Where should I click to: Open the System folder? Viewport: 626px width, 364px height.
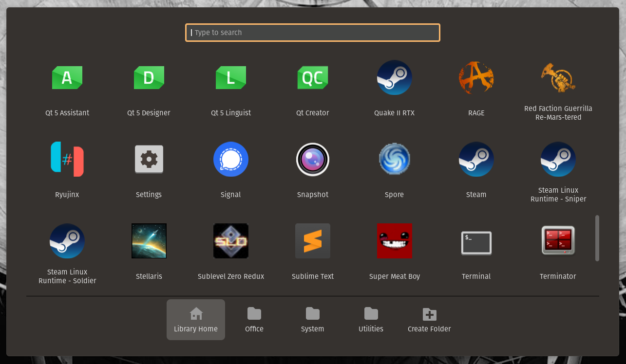point(313,320)
